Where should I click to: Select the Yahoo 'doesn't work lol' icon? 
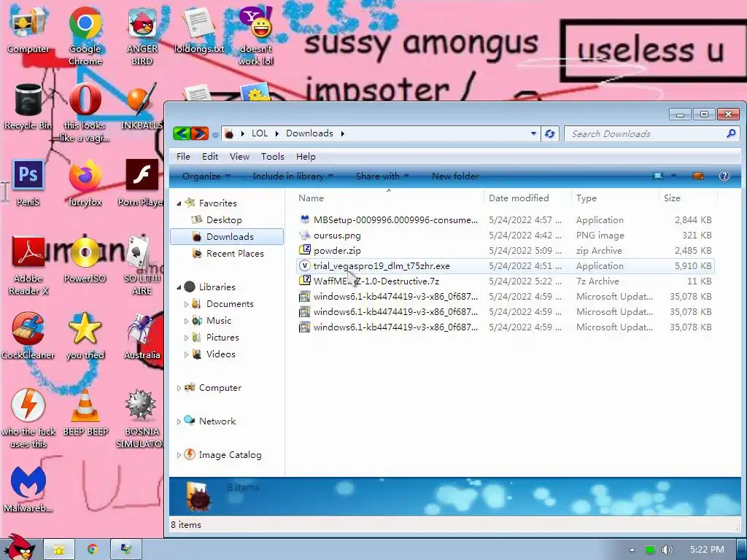pos(256,35)
